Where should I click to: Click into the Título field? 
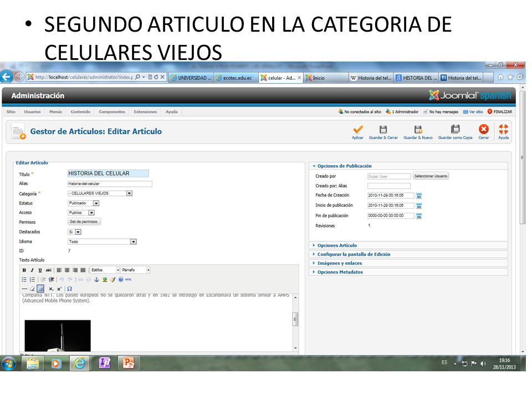pos(108,173)
